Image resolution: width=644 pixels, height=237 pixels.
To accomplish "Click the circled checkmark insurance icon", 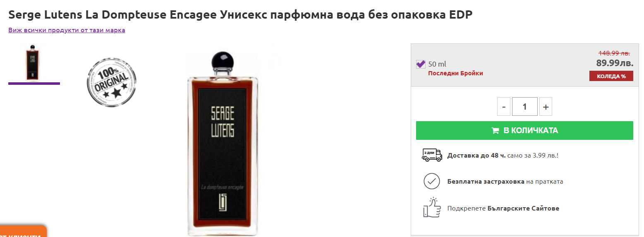I will (432, 181).
